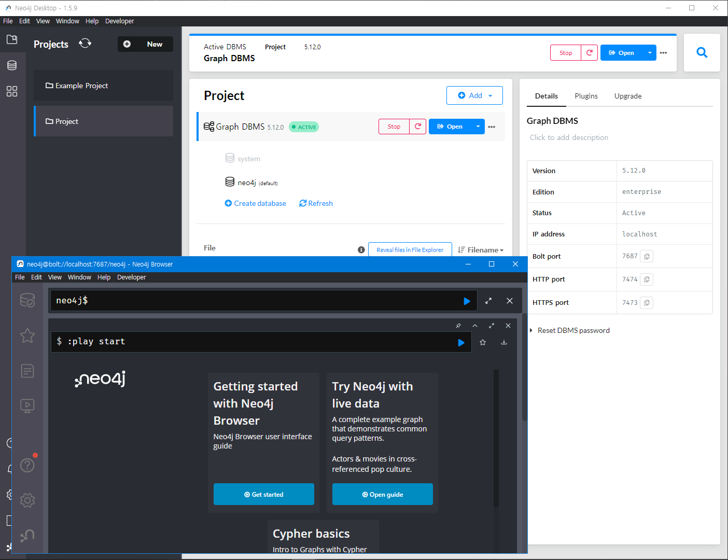Rerun the :play start command
The width and height of the screenshot is (728, 560).
point(461,343)
